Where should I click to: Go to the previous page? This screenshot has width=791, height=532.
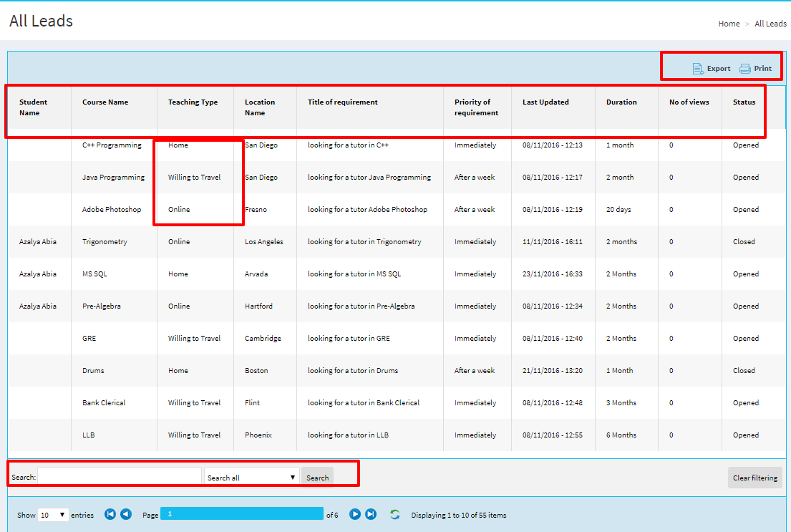tap(126, 514)
